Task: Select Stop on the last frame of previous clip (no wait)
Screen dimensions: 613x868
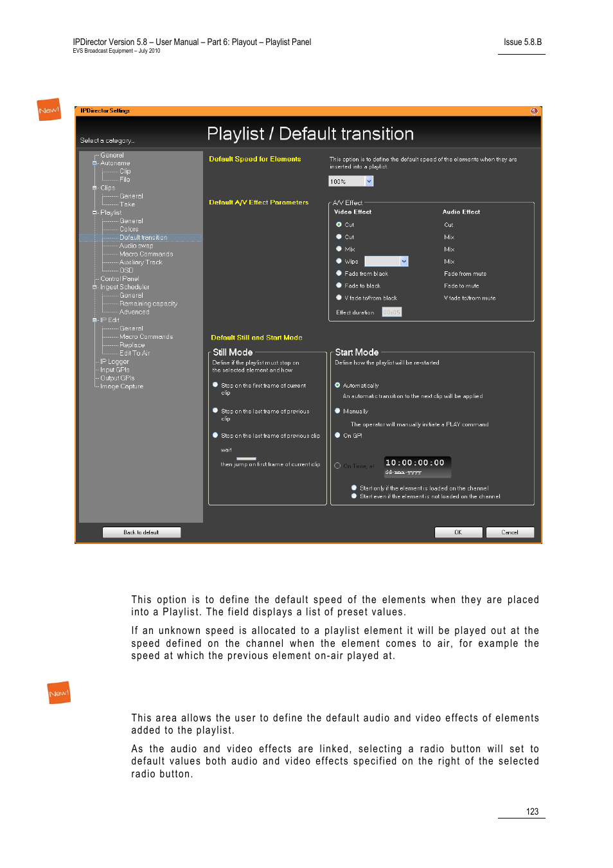Action: point(215,410)
